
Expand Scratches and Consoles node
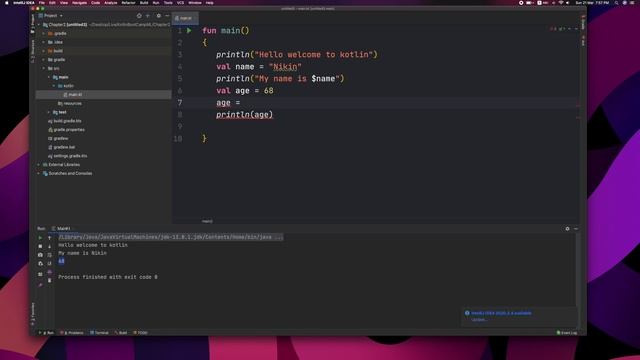(x=39, y=173)
